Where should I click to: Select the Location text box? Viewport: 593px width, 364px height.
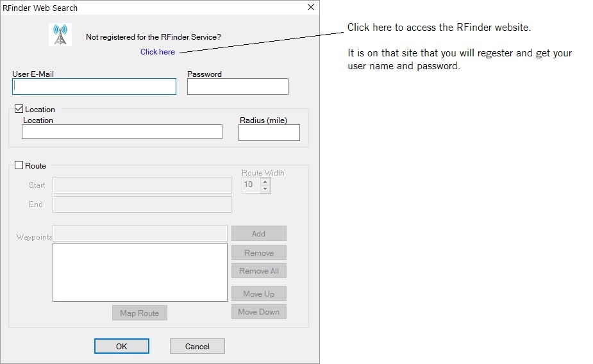click(122, 132)
